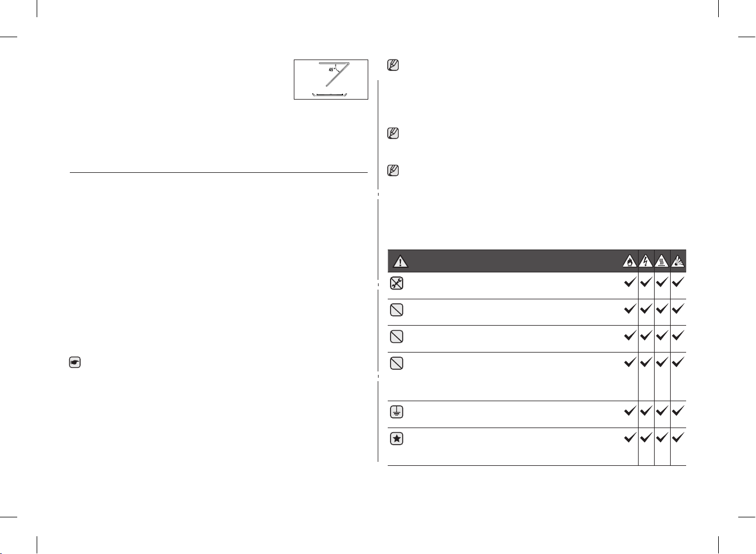Click electric-shock checkmark in the star row
The image size is (756, 554).
click(x=645, y=438)
